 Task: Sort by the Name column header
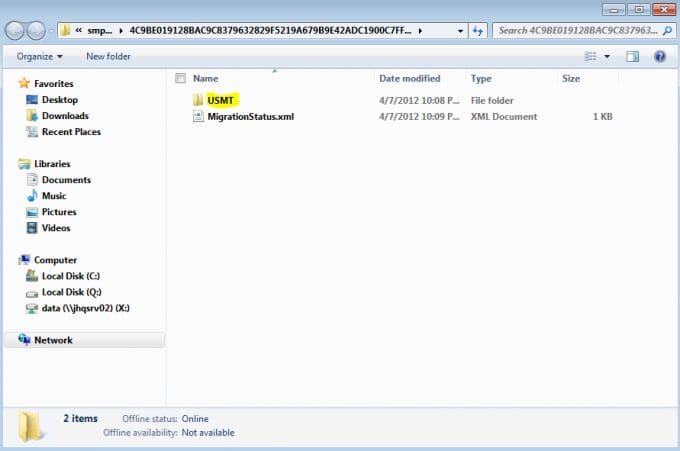tap(206, 78)
